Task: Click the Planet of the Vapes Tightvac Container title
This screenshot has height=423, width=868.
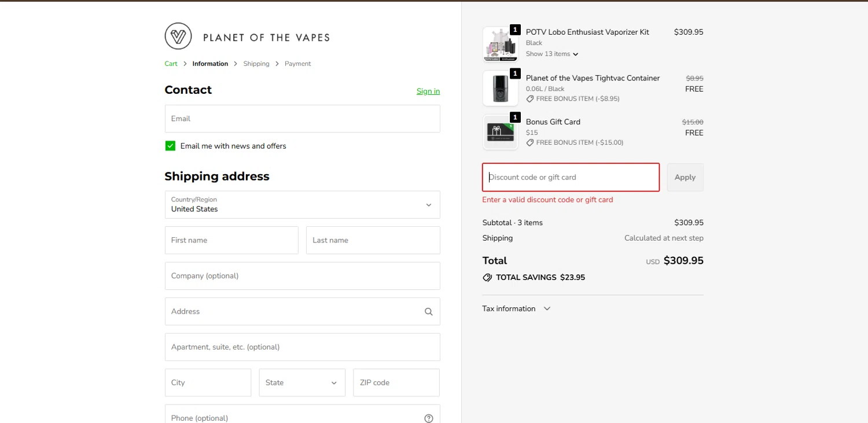Action: pos(593,78)
